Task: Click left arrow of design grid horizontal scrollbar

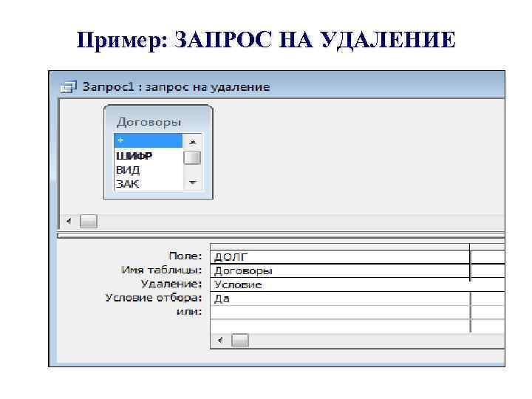Action: click(220, 341)
